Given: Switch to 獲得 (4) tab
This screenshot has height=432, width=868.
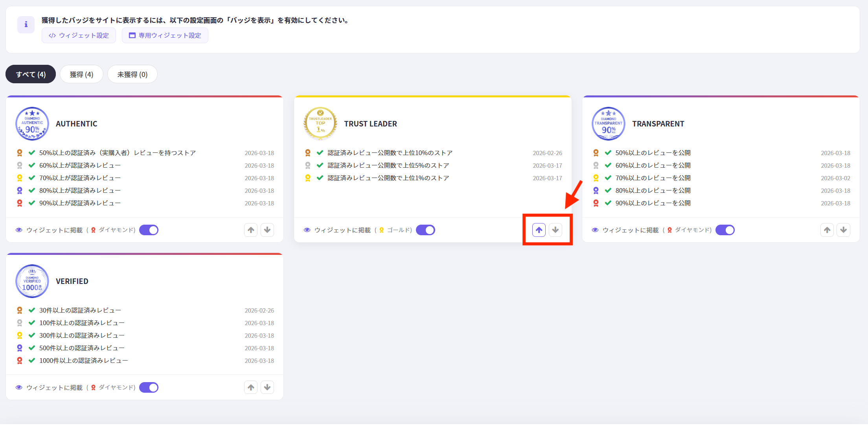Looking at the screenshot, I should [x=81, y=74].
